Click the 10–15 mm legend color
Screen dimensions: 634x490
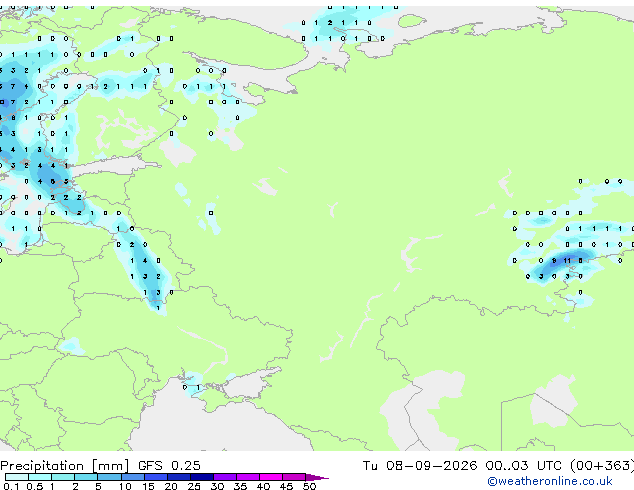pyautogui.click(x=132, y=477)
